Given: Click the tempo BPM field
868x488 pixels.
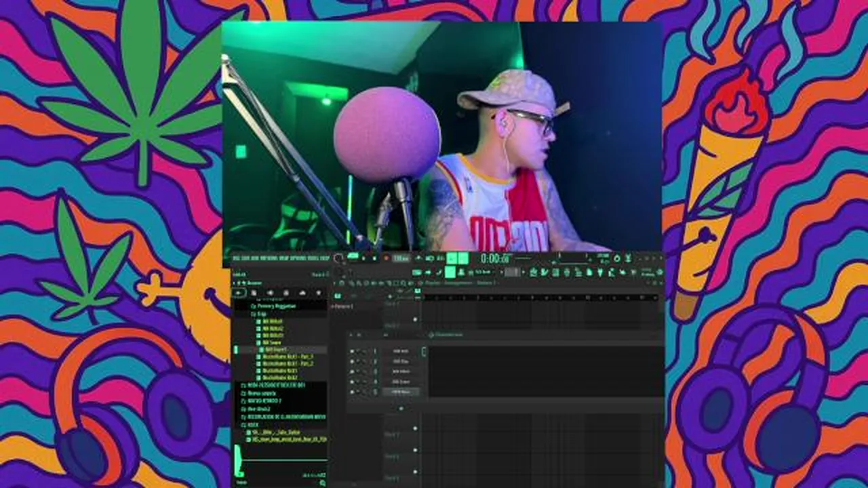Looking at the screenshot, I should coord(401,258).
